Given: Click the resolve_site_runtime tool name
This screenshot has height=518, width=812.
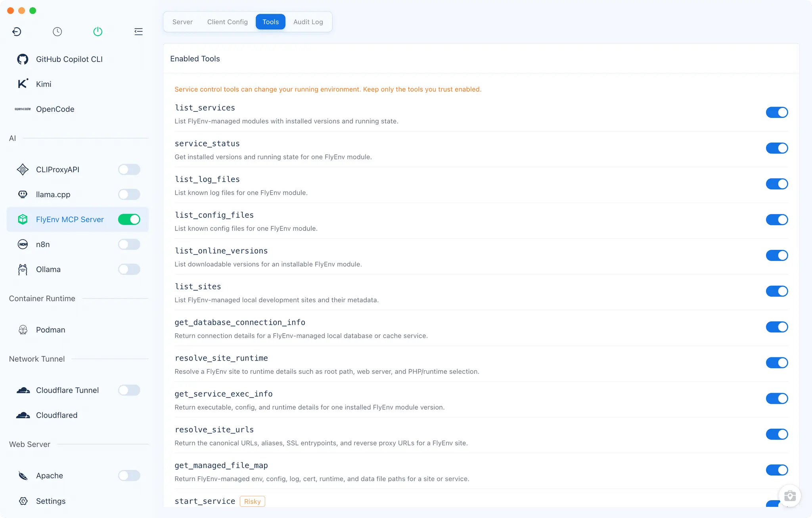Looking at the screenshot, I should coord(221,358).
